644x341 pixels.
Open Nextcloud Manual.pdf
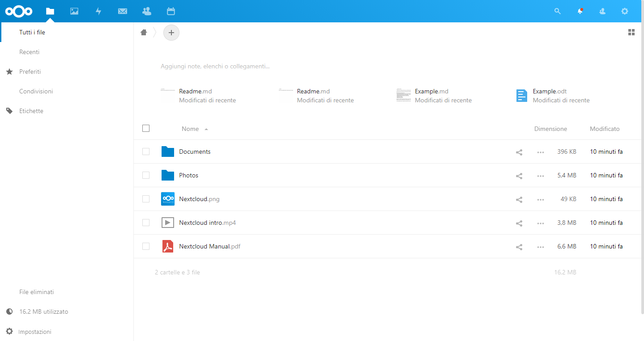(x=209, y=246)
